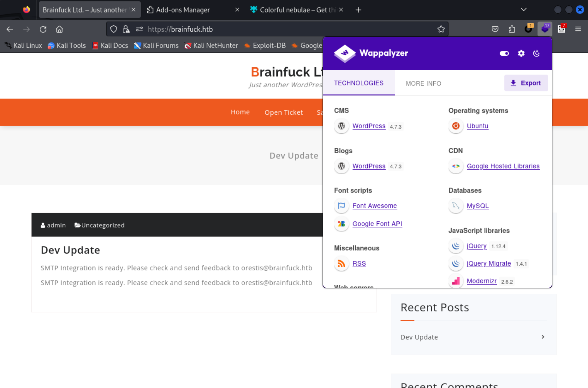Save page to Pocket icon
Image resolution: width=588 pixels, height=388 pixels.
coord(495,29)
